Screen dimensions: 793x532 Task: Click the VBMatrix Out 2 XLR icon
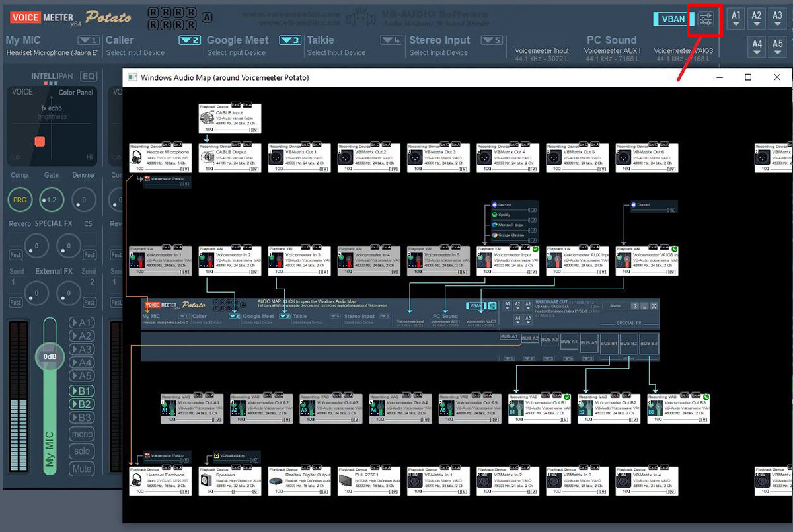(346, 157)
